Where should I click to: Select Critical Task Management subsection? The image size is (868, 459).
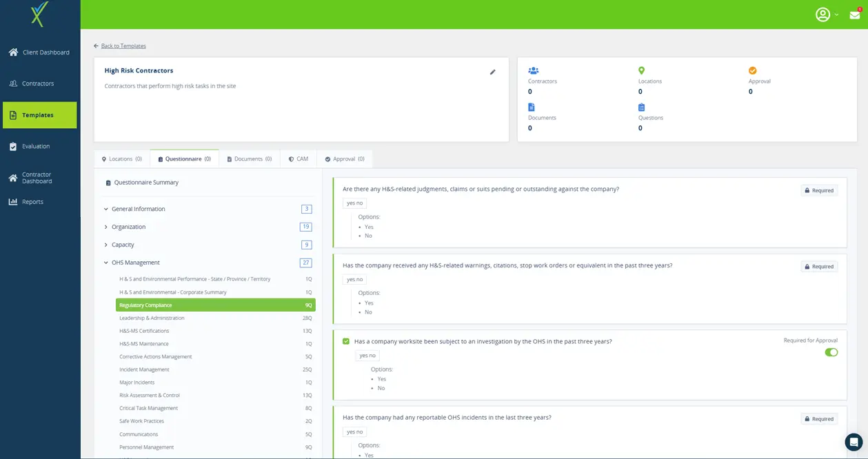coord(215,408)
